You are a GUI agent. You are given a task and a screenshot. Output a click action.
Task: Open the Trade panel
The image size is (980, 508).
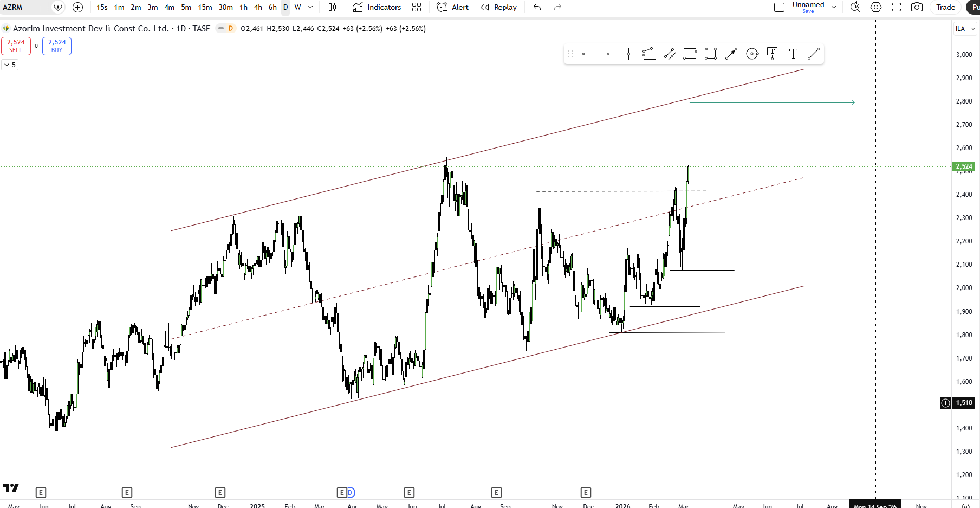[946, 7]
